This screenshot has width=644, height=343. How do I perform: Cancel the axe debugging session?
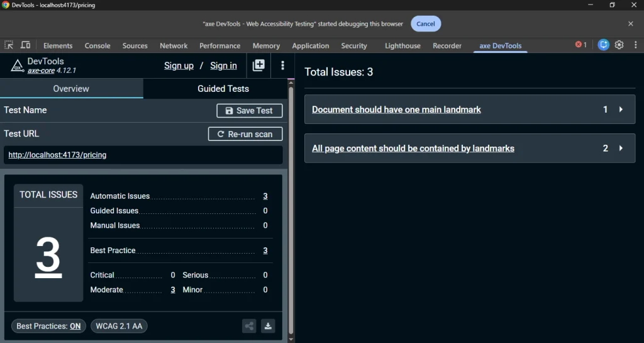pos(426,24)
